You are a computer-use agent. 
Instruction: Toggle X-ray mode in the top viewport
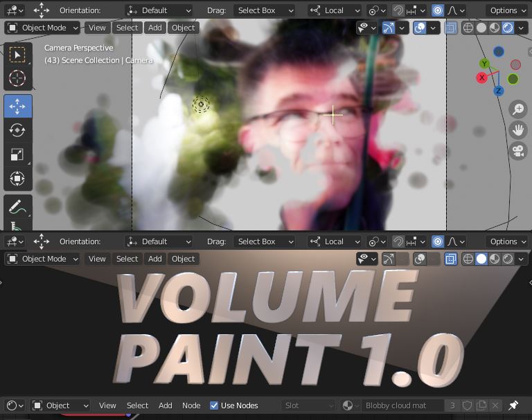pos(450,28)
